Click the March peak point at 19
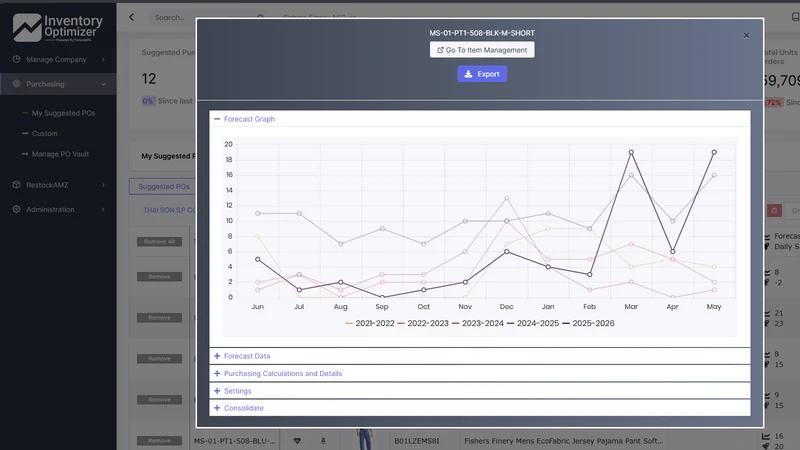Image resolution: width=800 pixels, height=450 pixels. 631,152
